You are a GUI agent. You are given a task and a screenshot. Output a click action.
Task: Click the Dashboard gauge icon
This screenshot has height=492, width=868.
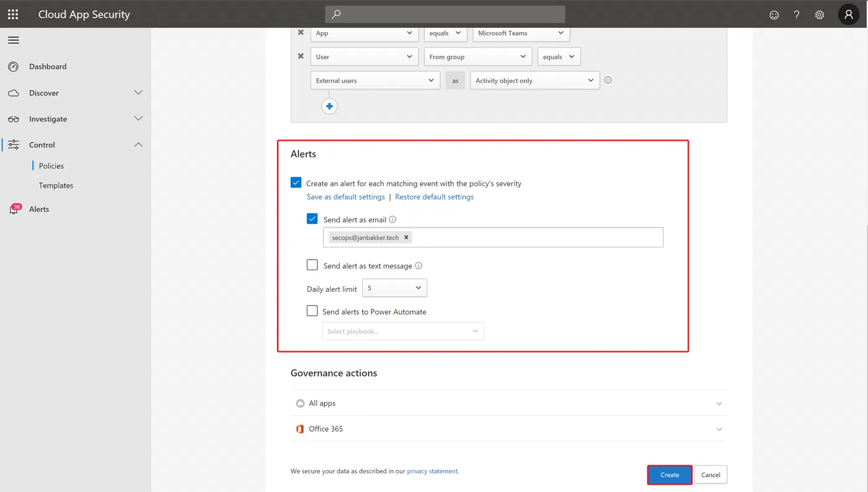[14, 67]
